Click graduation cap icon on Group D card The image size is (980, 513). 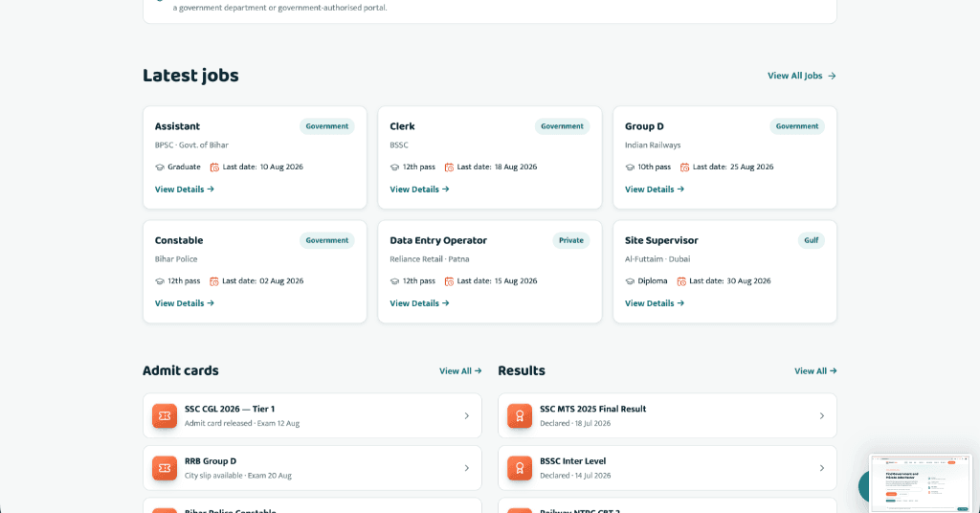630,167
